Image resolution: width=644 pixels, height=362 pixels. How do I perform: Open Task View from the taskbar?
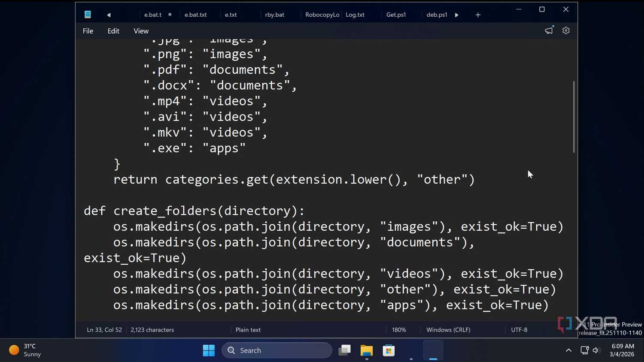344,350
